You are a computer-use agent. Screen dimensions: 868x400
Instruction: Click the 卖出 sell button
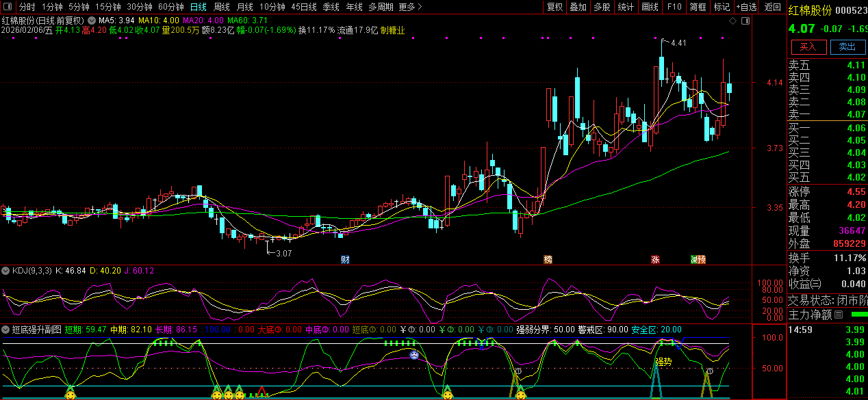tap(847, 46)
